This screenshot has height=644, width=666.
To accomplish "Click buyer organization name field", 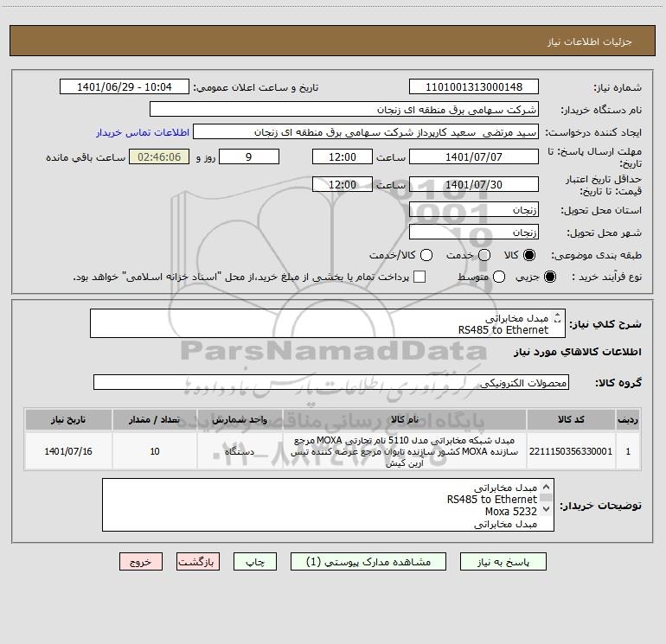I will (x=344, y=110).
